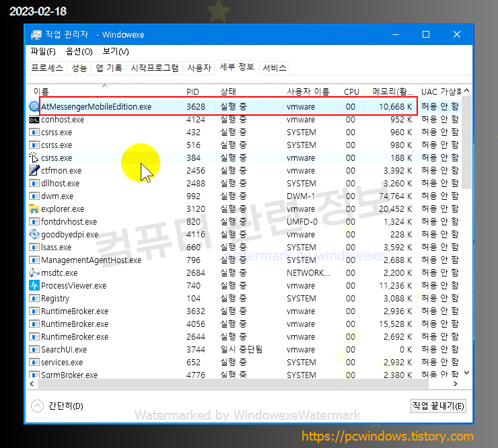Select the ProcessViewer.exe process name
This screenshot has width=498, height=448.
coord(73,285)
